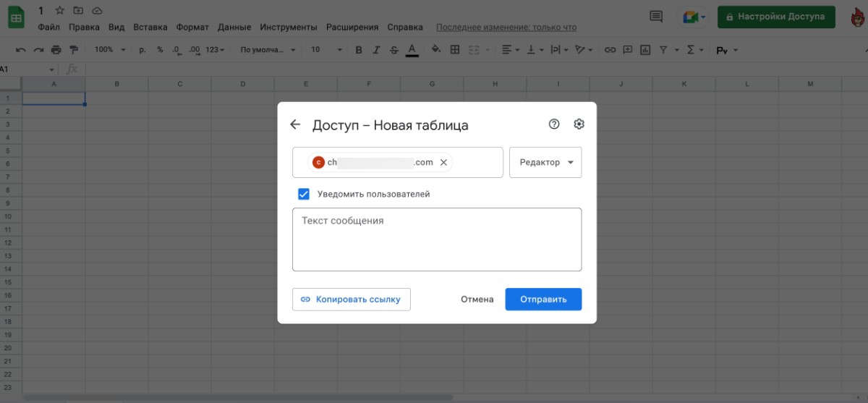Uncheck the Уведомить пользователей checkbox
The image size is (868, 403).
[304, 194]
